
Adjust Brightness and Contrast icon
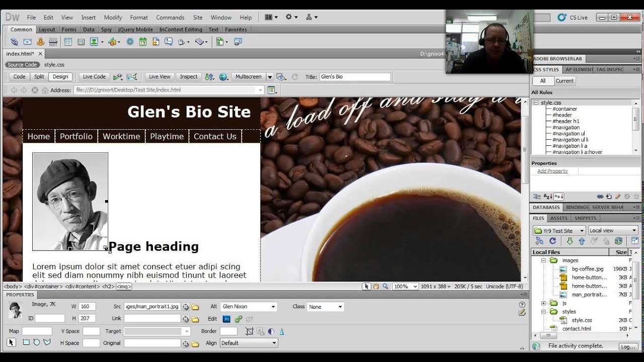(x=272, y=331)
